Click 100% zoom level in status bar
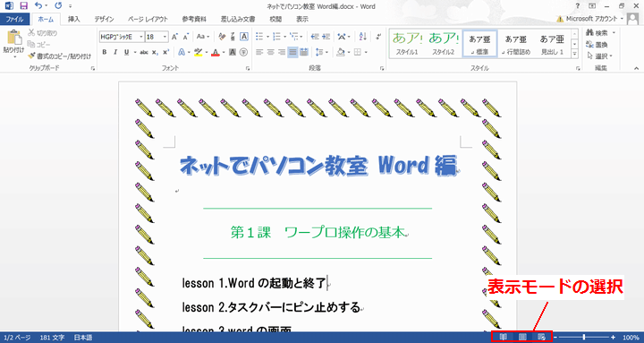 pyautogui.click(x=631, y=338)
